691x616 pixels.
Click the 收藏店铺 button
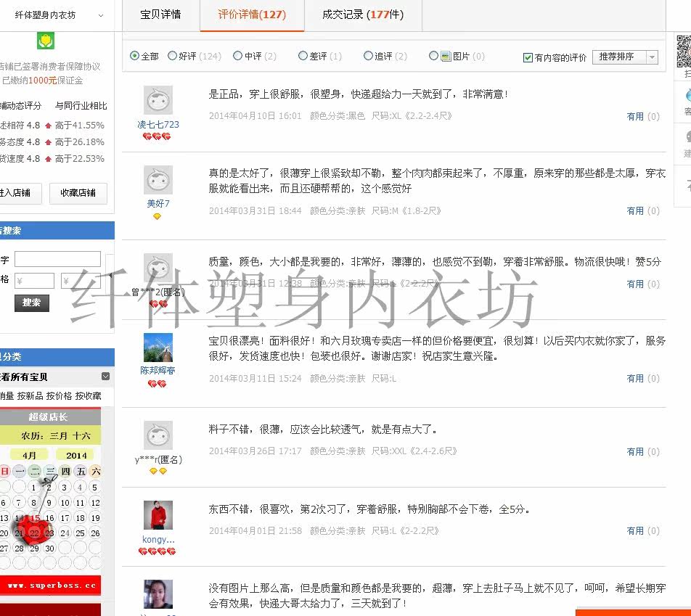click(78, 193)
